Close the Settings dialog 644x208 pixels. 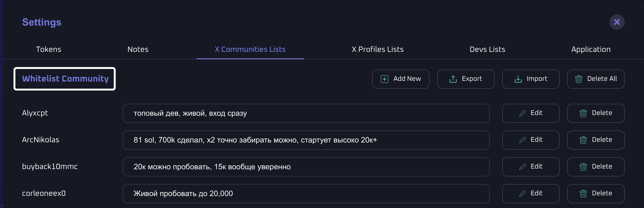coord(616,22)
